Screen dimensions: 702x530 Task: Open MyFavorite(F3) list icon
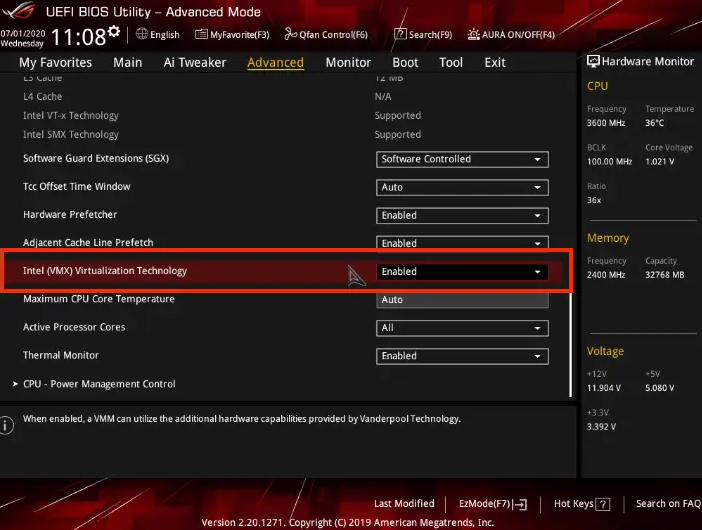[201, 34]
